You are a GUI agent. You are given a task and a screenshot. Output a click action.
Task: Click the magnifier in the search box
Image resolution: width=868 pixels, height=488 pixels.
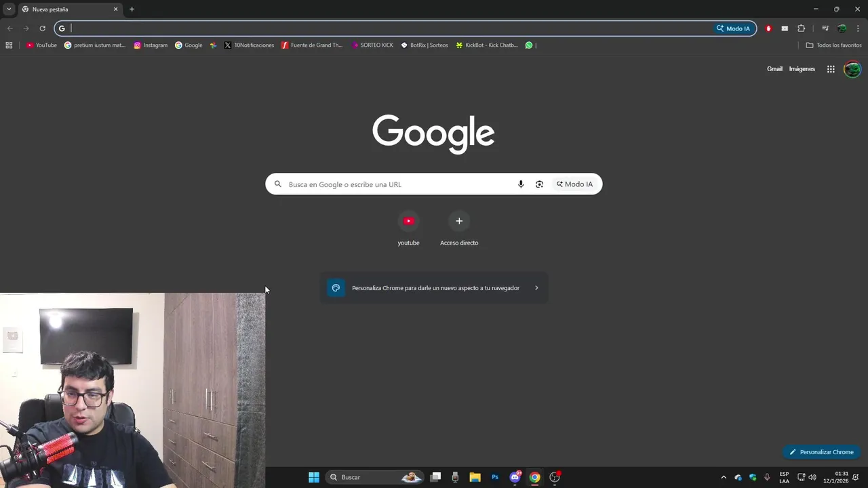278,184
